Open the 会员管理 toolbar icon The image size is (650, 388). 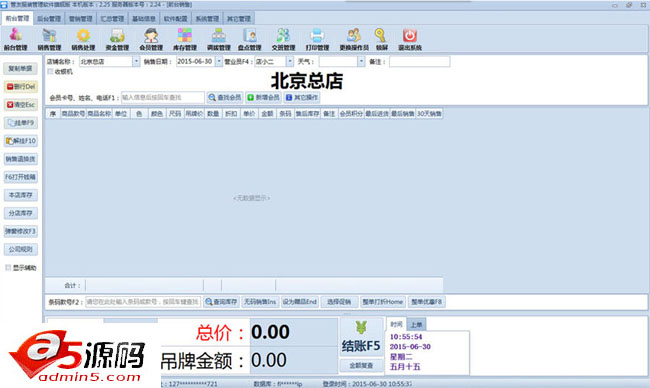[x=151, y=39]
